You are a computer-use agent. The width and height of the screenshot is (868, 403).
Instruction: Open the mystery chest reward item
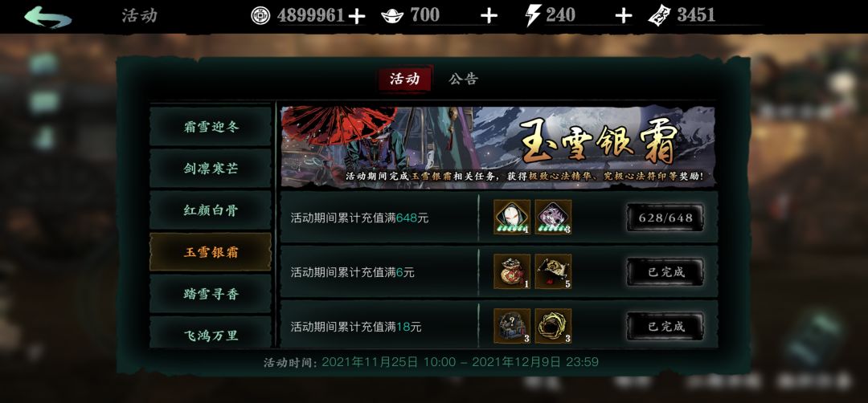[512, 326]
